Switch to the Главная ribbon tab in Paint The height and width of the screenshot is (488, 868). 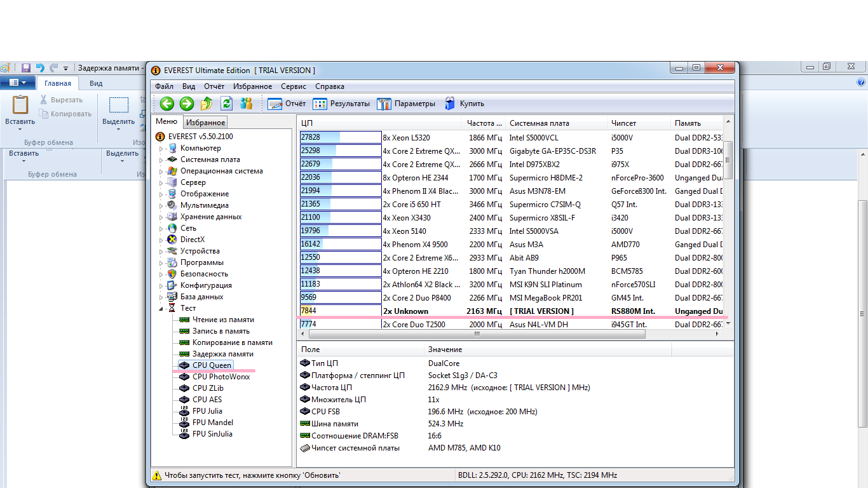point(58,83)
